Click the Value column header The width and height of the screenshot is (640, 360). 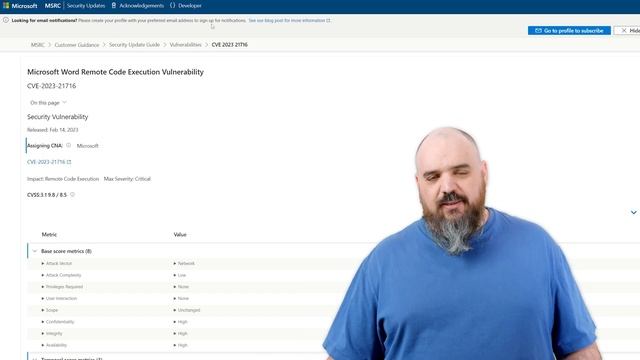click(180, 235)
